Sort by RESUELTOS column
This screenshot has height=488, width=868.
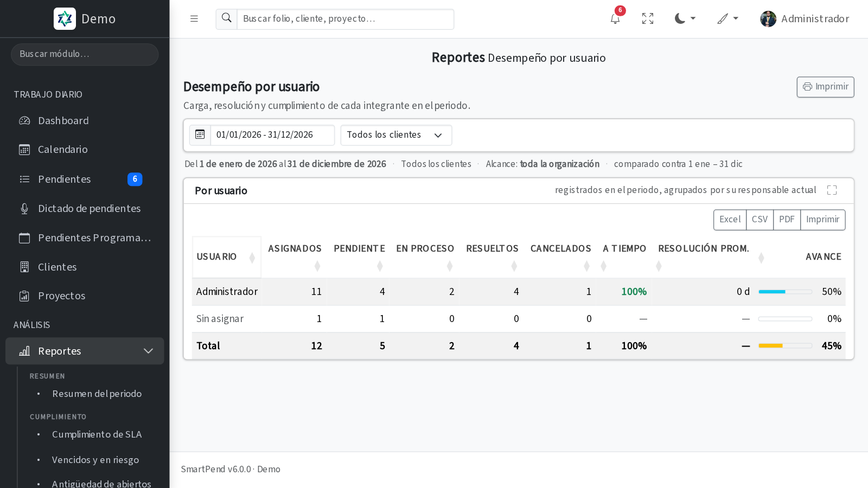click(492, 257)
